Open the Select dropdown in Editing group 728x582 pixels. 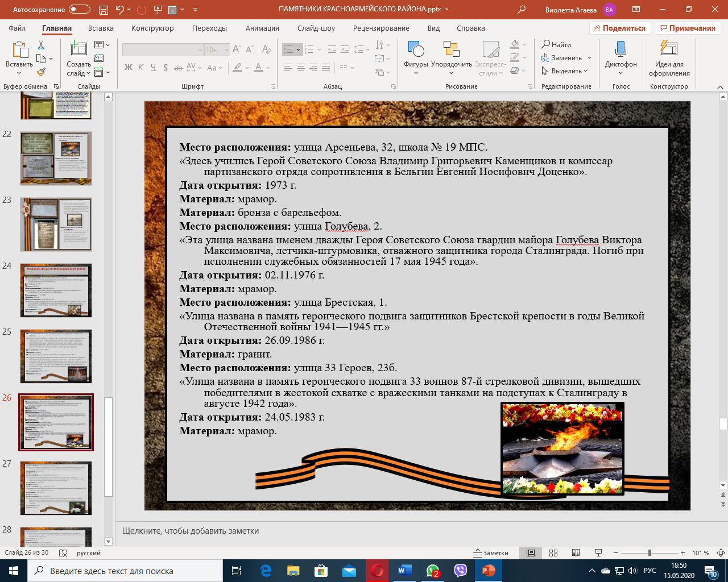pyautogui.click(x=565, y=71)
